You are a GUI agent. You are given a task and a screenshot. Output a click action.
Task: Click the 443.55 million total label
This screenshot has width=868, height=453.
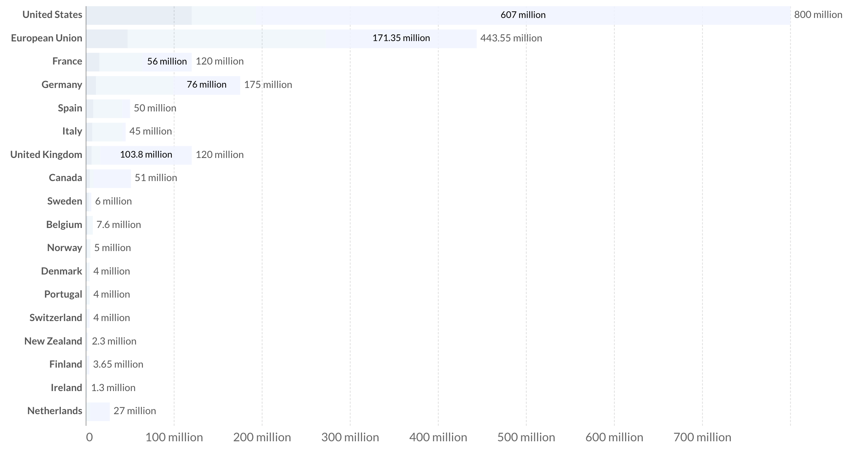[511, 38]
